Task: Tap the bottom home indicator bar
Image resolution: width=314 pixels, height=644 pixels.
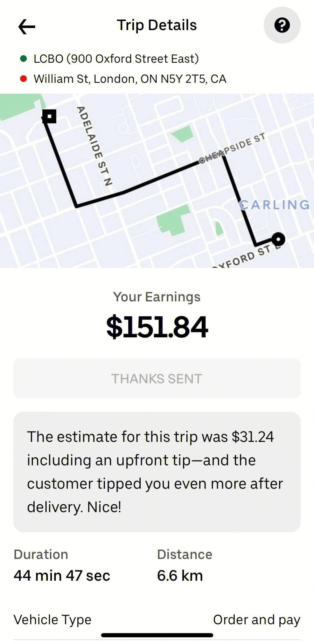Action: click(157, 635)
